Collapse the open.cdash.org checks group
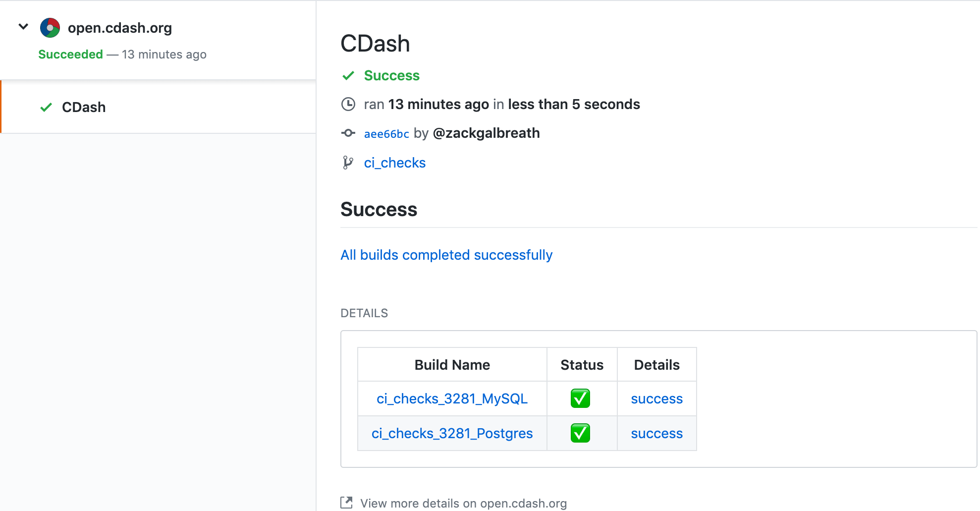This screenshot has width=980, height=511. pos(23,27)
